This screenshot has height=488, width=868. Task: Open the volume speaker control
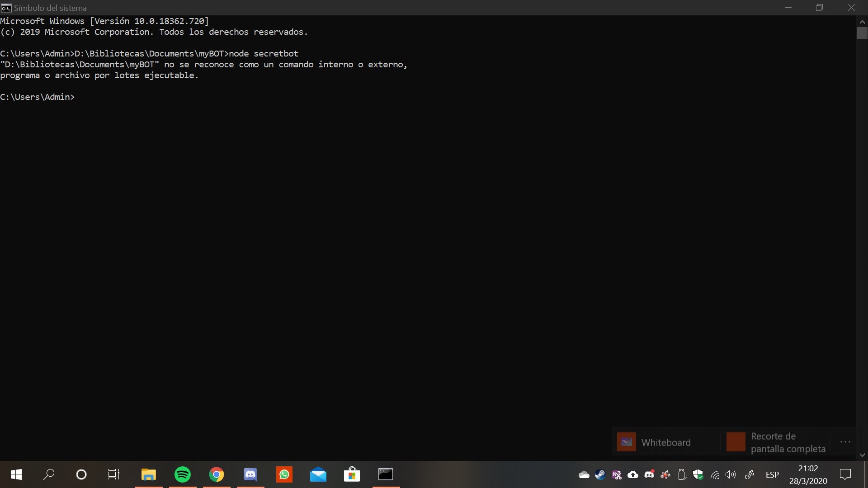pos(731,474)
